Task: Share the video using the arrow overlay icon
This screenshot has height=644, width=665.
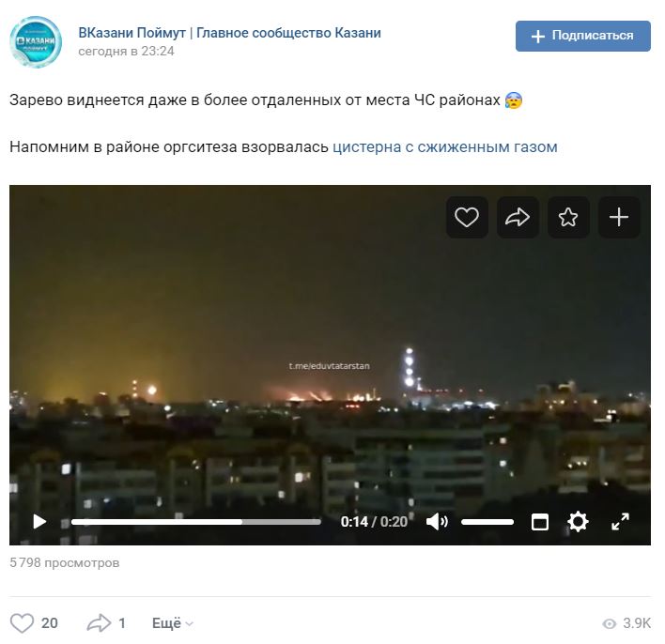Action: pyautogui.click(x=518, y=217)
